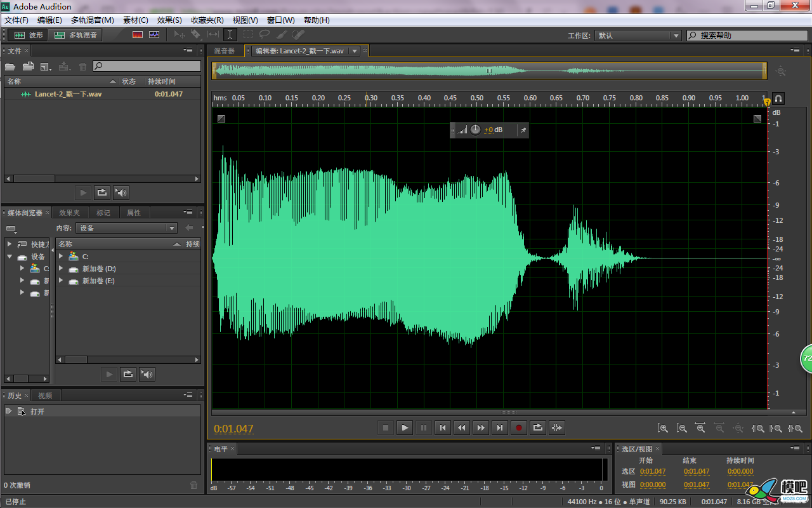Click the HUD volume knob
This screenshot has height=508, width=812.
[x=475, y=130]
